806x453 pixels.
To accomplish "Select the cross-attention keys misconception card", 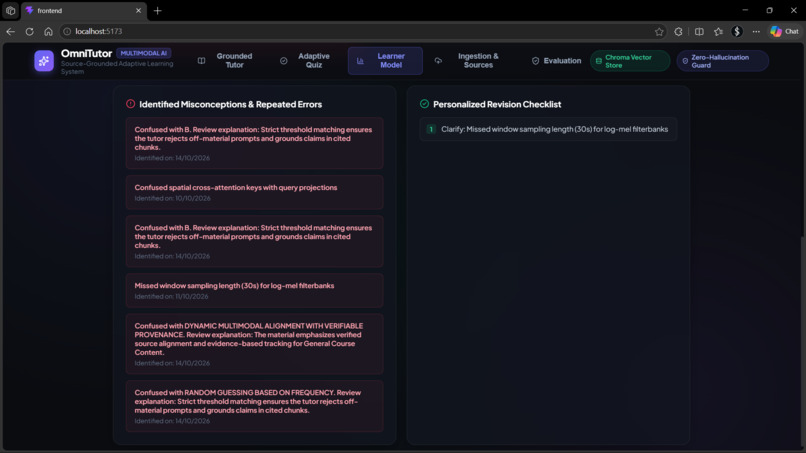I will (x=254, y=192).
